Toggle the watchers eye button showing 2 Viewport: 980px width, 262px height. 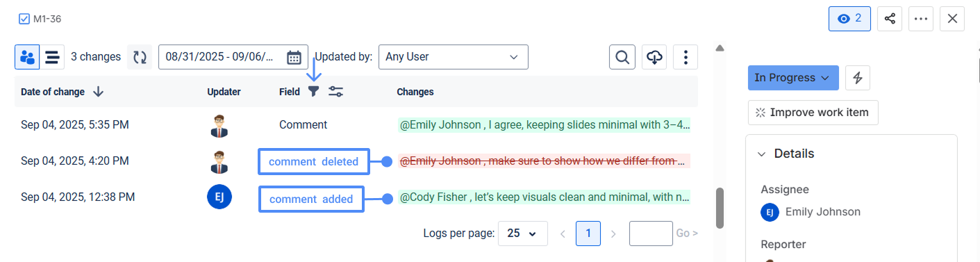coord(849,19)
